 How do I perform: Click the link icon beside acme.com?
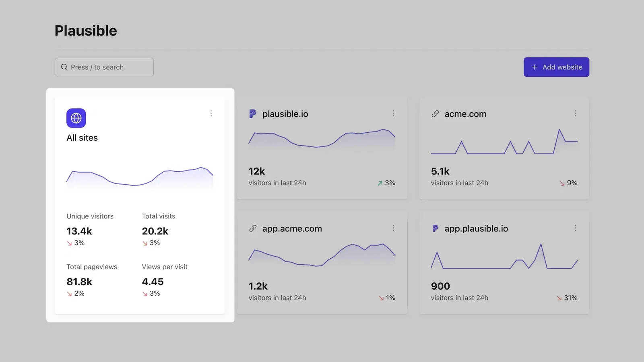pos(435,114)
